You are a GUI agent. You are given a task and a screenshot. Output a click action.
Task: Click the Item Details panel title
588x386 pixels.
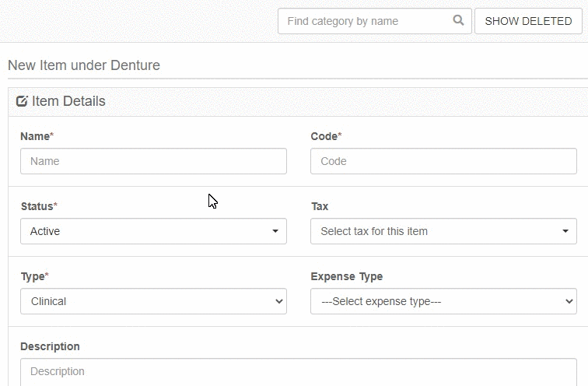(x=68, y=101)
